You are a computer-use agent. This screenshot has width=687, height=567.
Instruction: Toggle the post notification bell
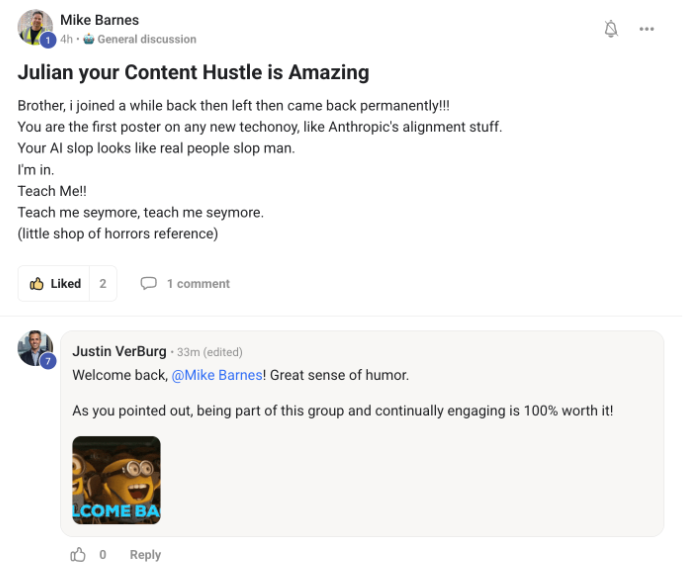(611, 29)
